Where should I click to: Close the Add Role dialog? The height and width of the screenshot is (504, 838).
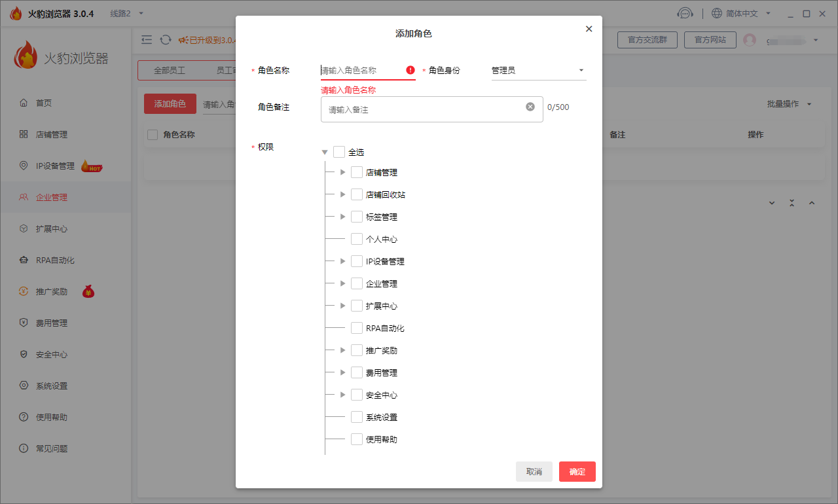[x=589, y=29]
